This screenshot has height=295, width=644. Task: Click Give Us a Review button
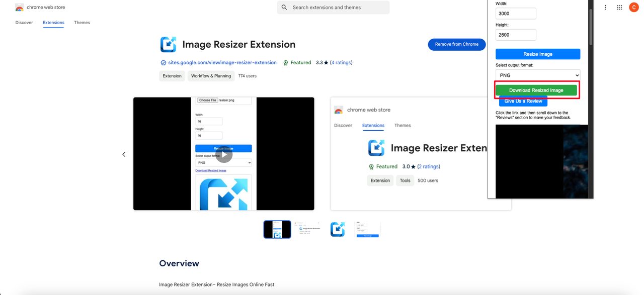point(523,101)
